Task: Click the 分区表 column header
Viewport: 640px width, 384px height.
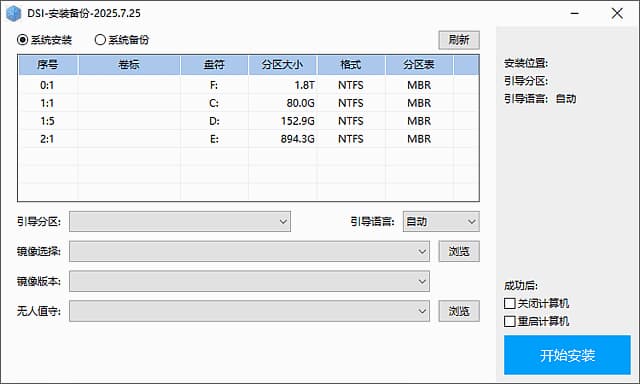Action: coord(419,65)
